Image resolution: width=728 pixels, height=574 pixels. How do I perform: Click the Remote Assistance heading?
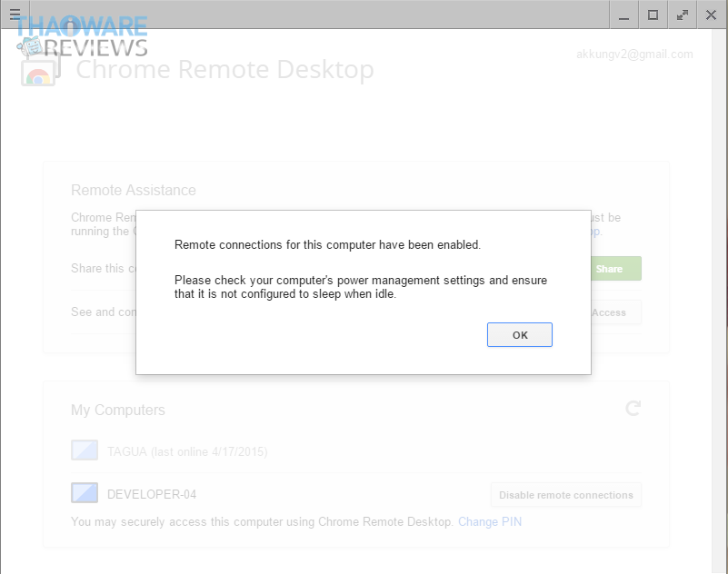pos(134,190)
